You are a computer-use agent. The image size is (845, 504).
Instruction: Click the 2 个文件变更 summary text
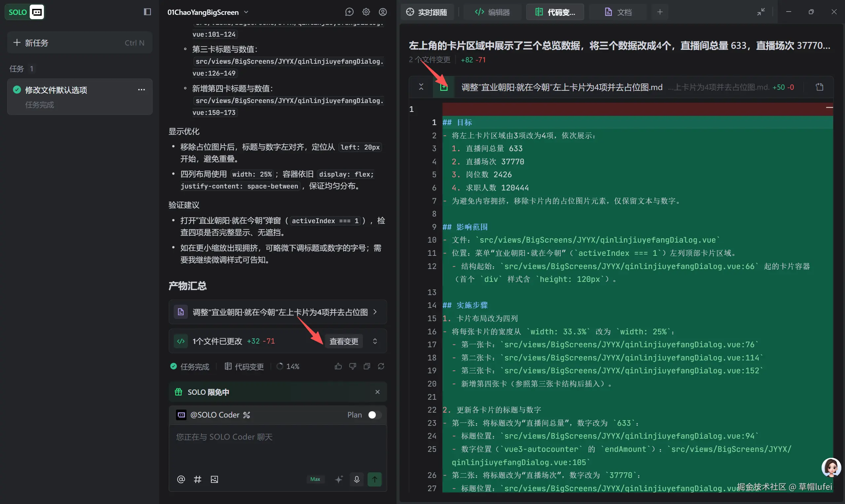(x=430, y=60)
